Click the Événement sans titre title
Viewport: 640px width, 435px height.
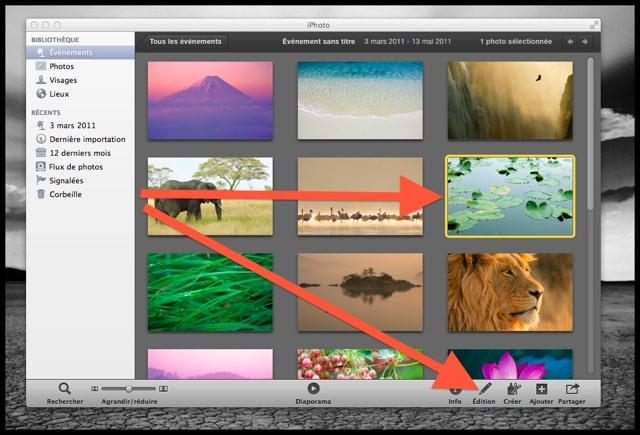318,42
